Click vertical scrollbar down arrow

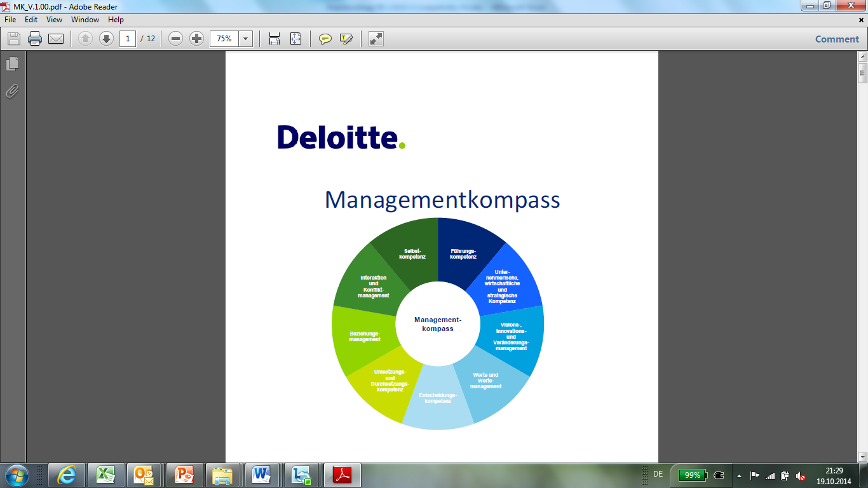coord(862,457)
